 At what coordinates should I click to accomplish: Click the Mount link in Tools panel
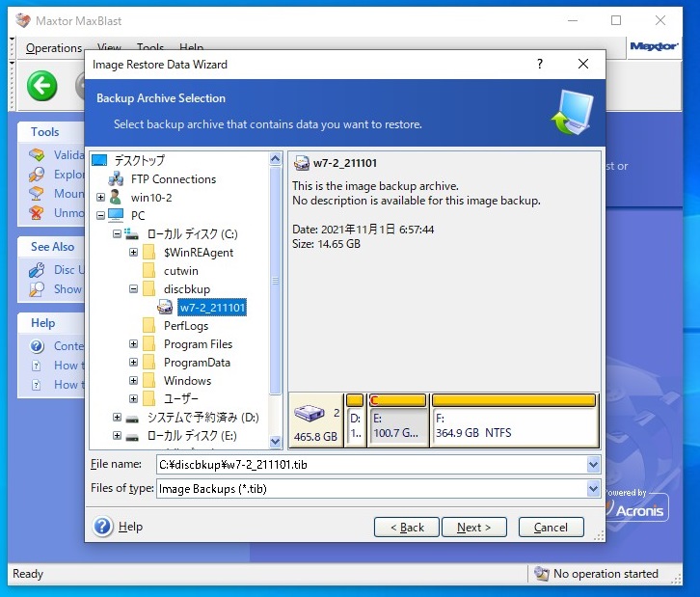click(68, 193)
